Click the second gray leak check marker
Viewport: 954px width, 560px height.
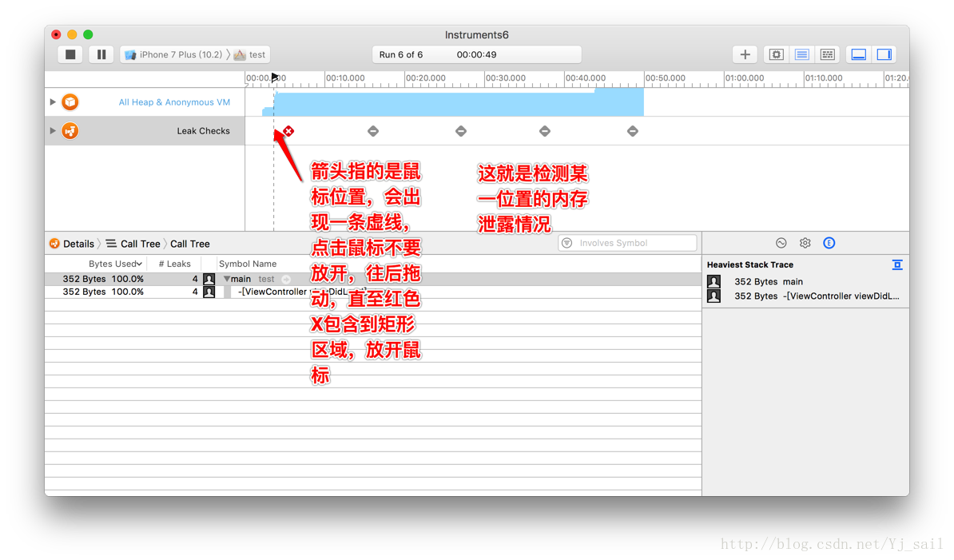pyautogui.click(x=461, y=131)
